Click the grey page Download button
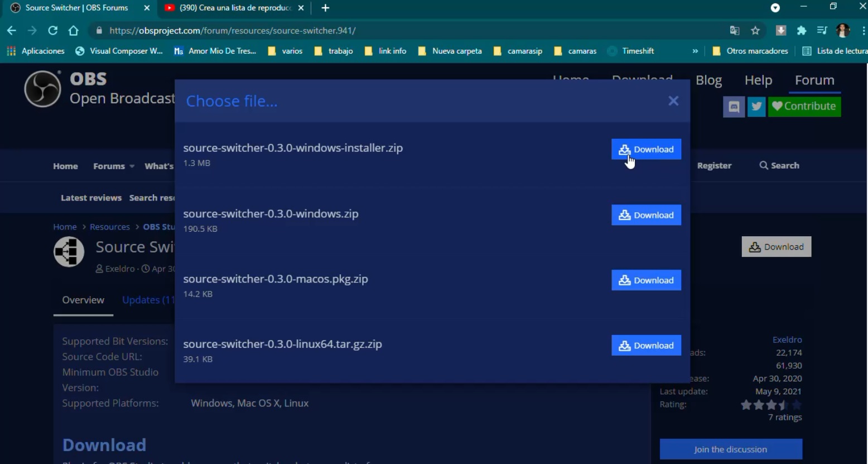This screenshot has width=868, height=464. pos(776,247)
